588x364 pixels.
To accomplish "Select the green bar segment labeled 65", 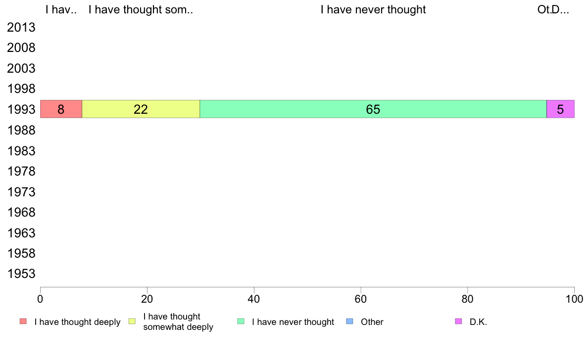I will pyautogui.click(x=373, y=109).
